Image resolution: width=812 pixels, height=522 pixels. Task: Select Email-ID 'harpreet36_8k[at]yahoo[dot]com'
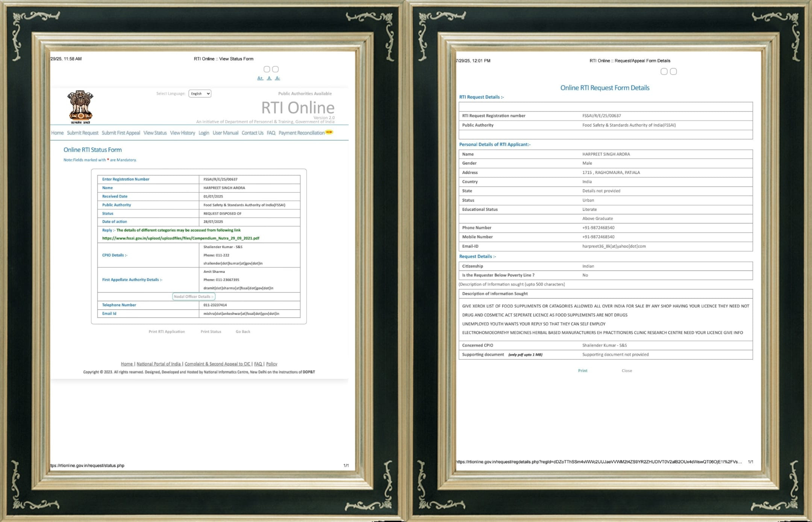tap(614, 247)
